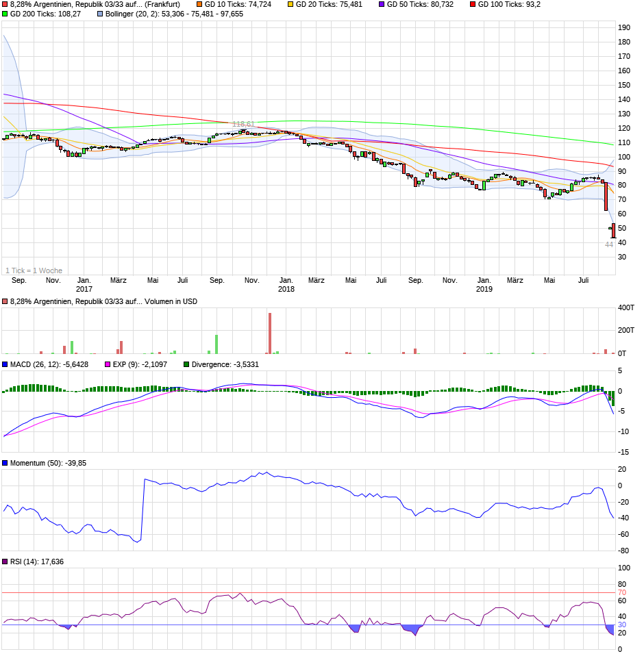Click the purple GD 50 Ticks swatch
Viewport: 644px width, 656px height.
(382, 5)
